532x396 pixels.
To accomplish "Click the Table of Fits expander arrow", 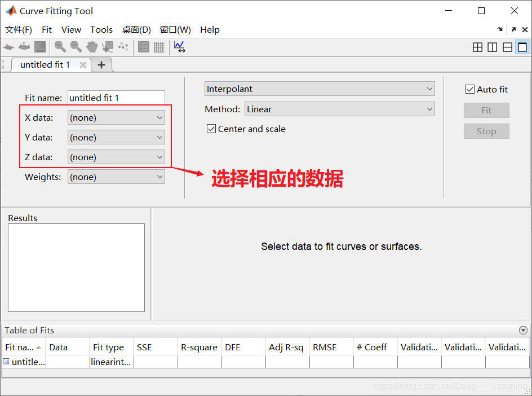I will click(524, 330).
